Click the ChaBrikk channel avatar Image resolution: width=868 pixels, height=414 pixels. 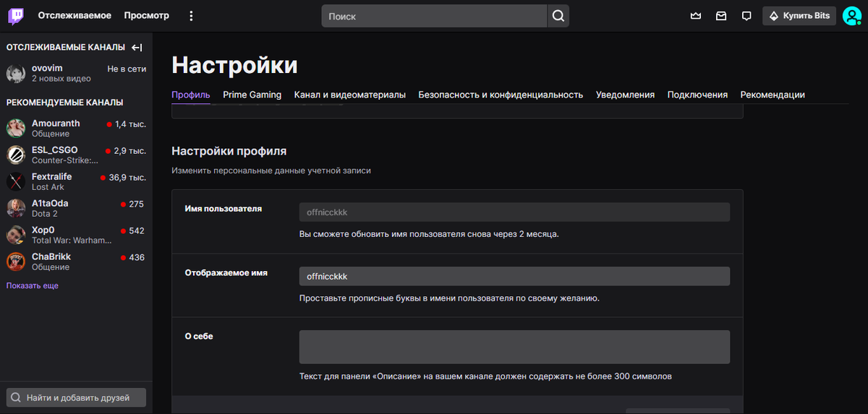(x=16, y=262)
